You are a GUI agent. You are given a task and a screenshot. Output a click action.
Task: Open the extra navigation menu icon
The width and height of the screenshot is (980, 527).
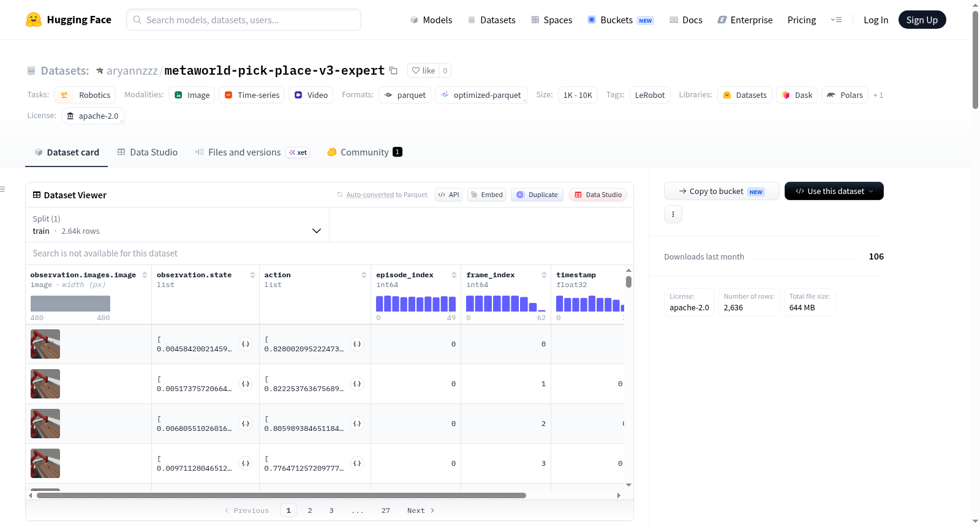[836, 20]
